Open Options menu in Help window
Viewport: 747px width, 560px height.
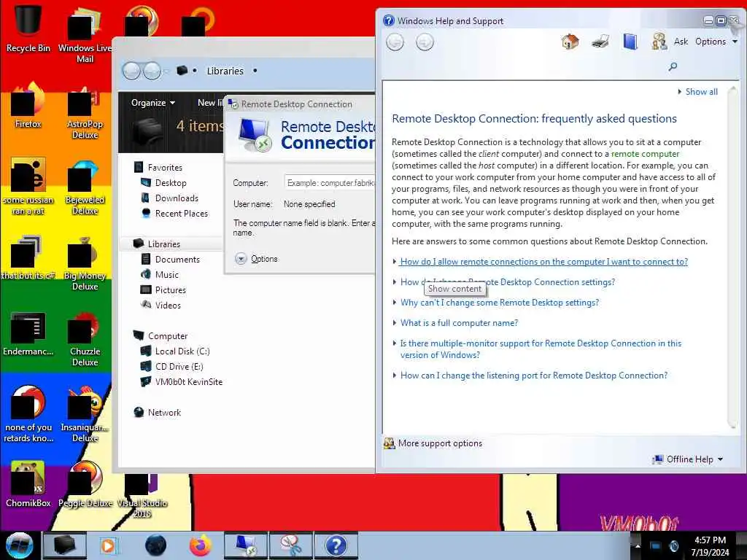pos(716,42)
